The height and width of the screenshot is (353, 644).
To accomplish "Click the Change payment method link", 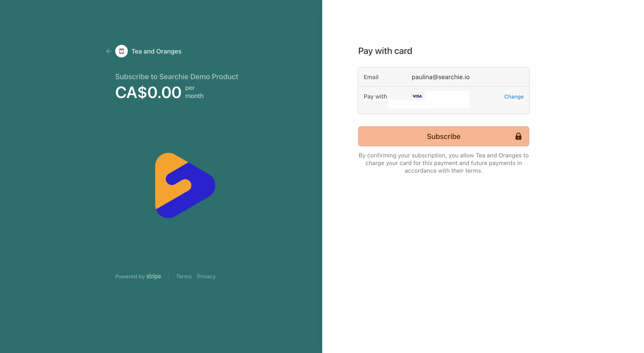I will click(514, 97).
